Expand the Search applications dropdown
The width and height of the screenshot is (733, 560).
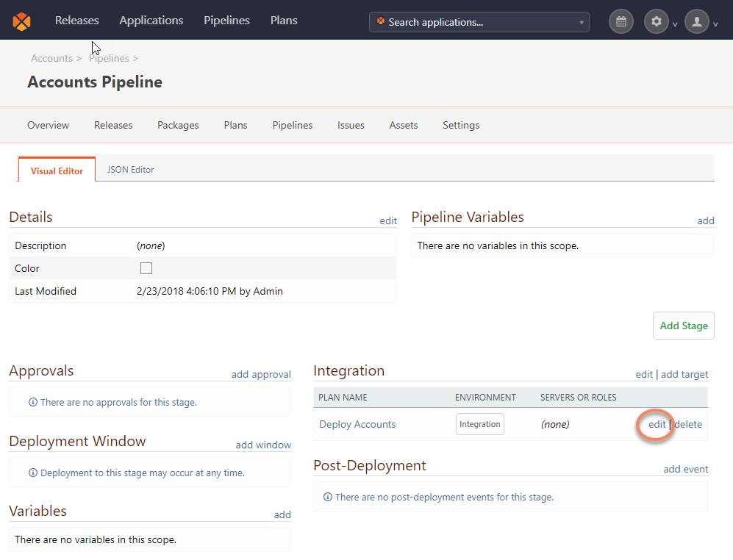[582, 22]
